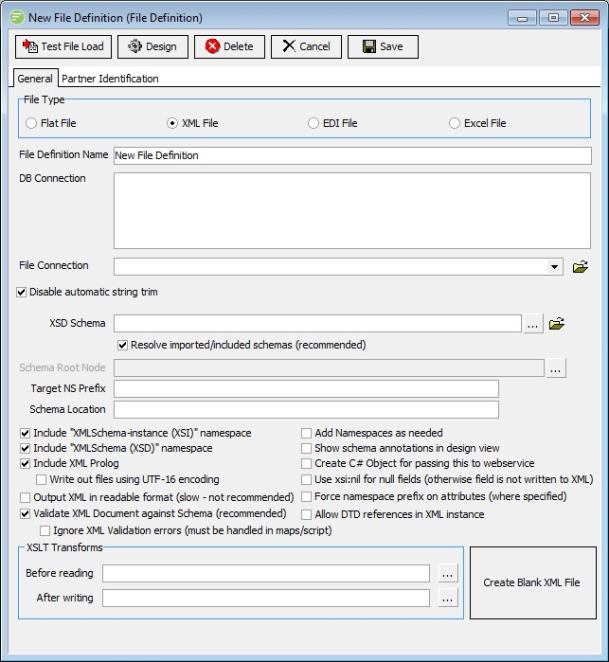609x662 pixels.
Task: Save the file definition
Action: (383, 46)
